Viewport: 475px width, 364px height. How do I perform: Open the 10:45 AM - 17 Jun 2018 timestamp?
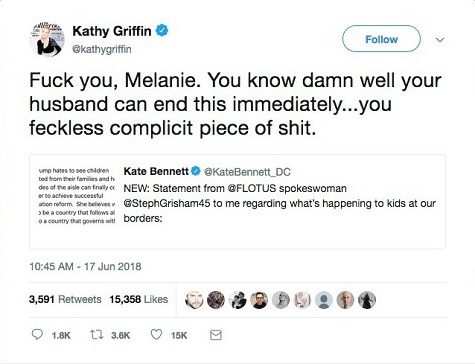click(85, 266)
